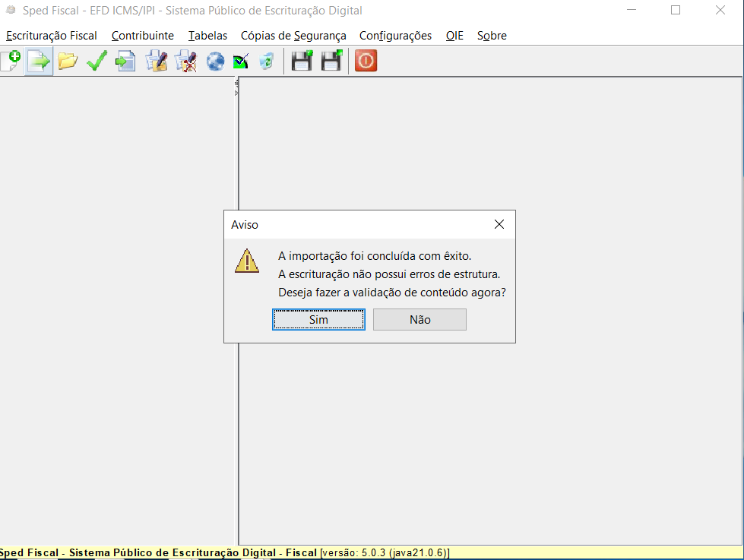744x560 pixels.
Task: Create new escrituração with the green-plus page icon
Action: [10, 61]
